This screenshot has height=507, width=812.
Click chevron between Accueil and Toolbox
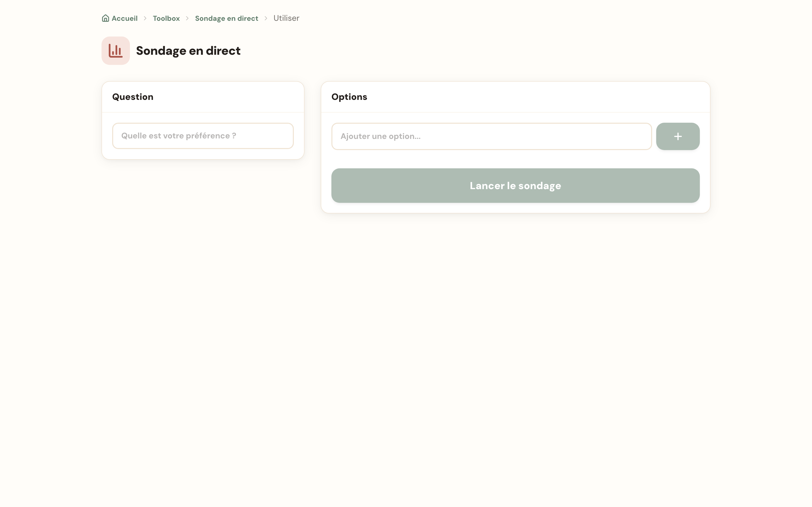(145, 19)
